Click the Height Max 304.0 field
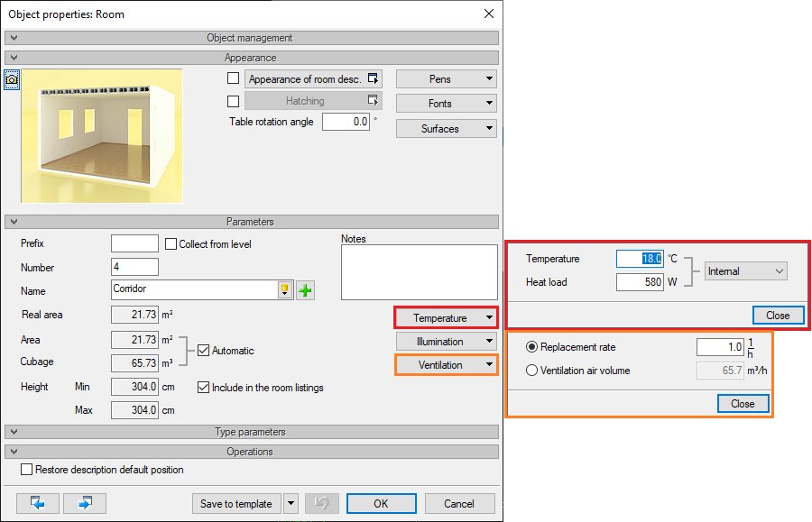Image resolution: width=812 pixels, height=522 pixels. coord(134,410)
